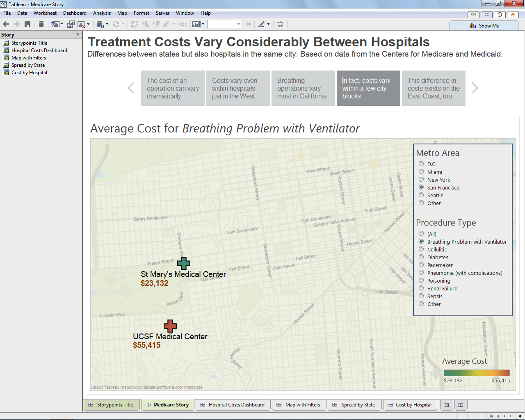
Task: Open the Analysis menu
Action: 102,13
